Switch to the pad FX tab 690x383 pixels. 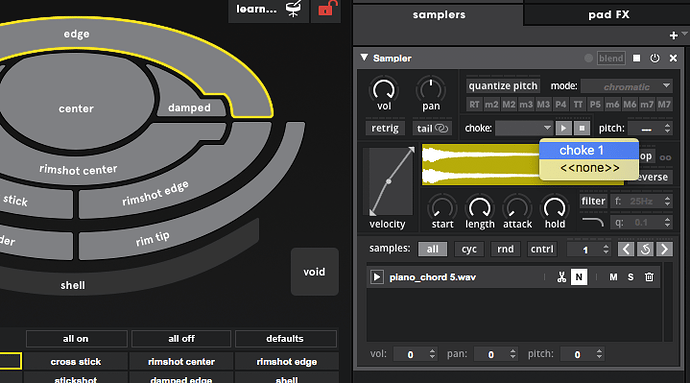(x=608, y=15)
